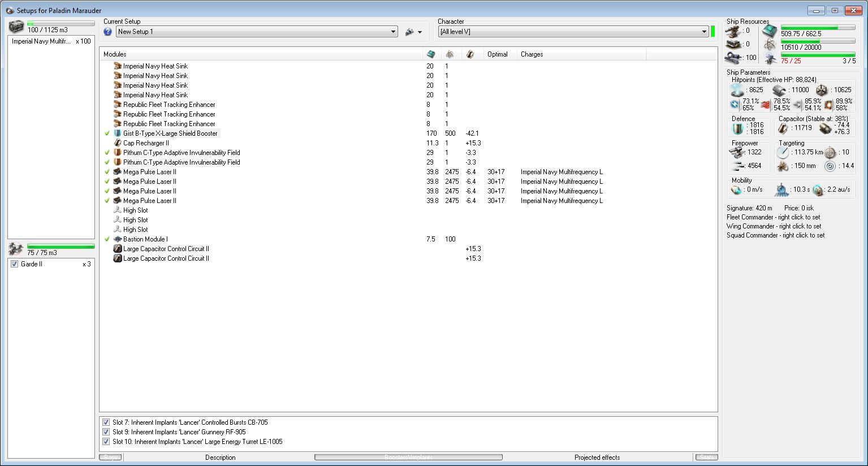Image resolution: width=868 pixels, height=466 pixels.
Task: Click the CPU chip icon in Ship Resources
Action: [770, 31]
